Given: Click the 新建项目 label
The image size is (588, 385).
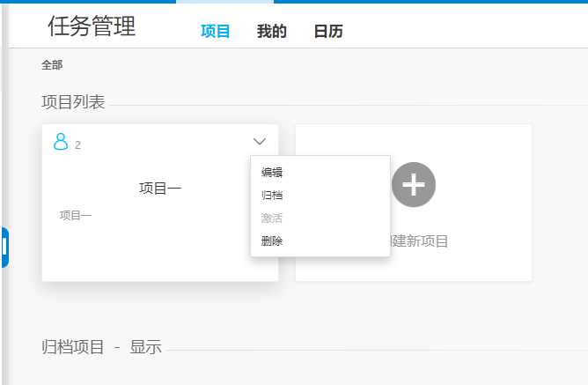Looking at the screenshot, I should (419, 241).
